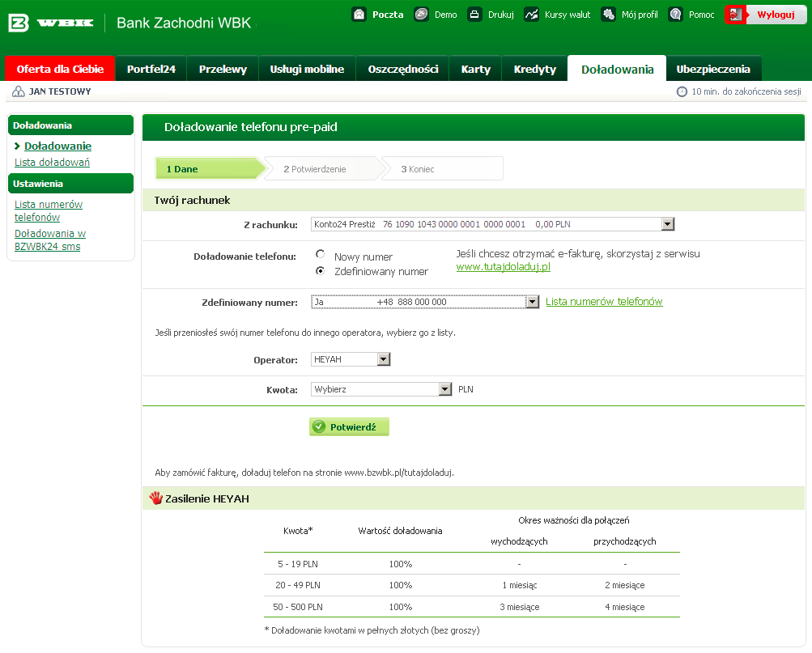Click the BZ WBK bank logo

51,23
